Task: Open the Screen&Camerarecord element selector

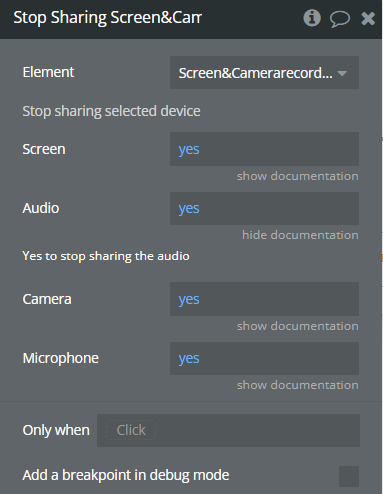Action: (264, 73)
